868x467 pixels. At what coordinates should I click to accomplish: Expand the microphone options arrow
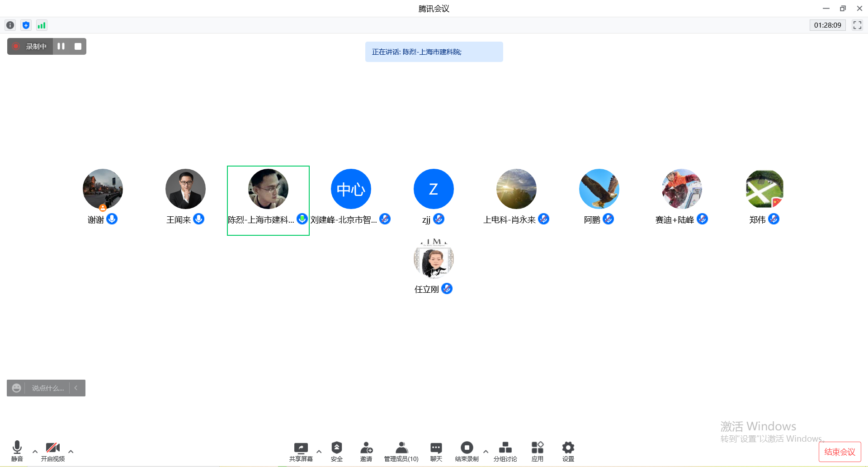coord(35,452)
